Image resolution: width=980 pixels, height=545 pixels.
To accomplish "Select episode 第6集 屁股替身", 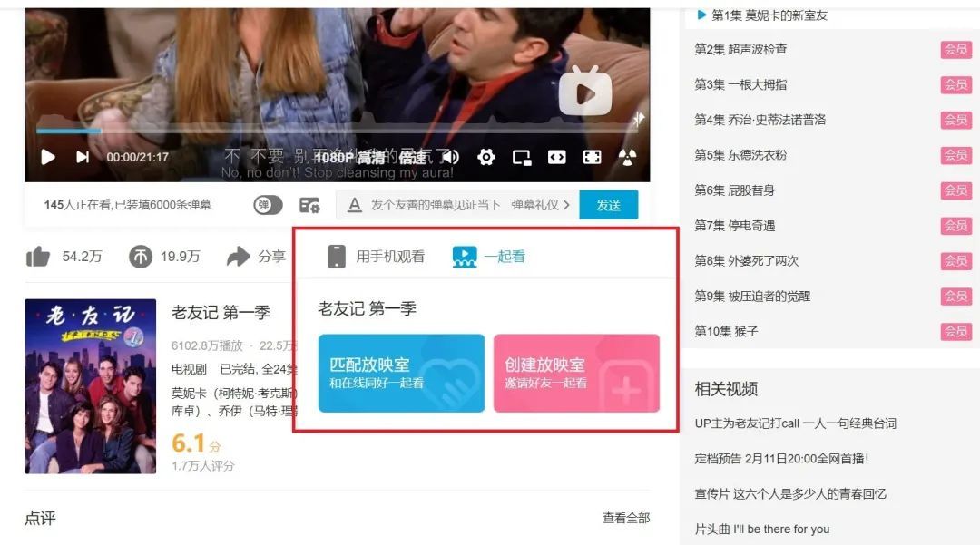I will 735,190.
